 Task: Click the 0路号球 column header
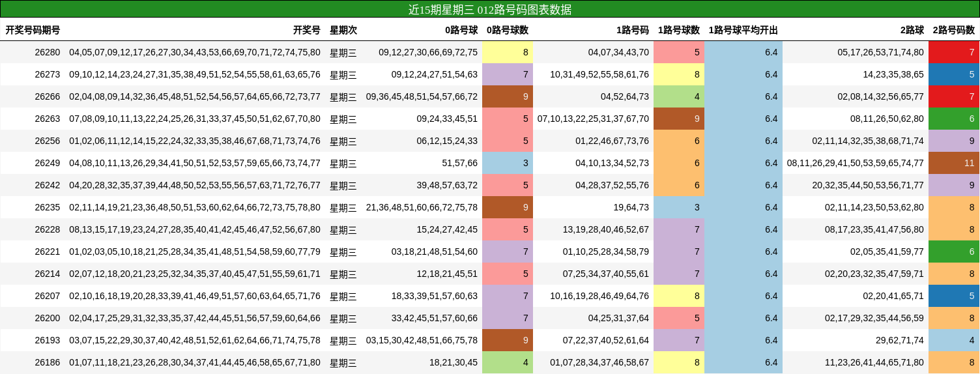point(461,30)
